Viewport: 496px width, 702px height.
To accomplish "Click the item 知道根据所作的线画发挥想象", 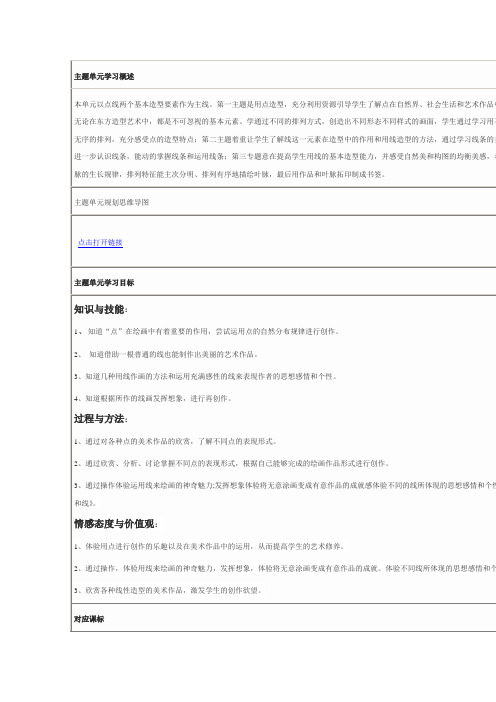I will [x=153, y=398].
